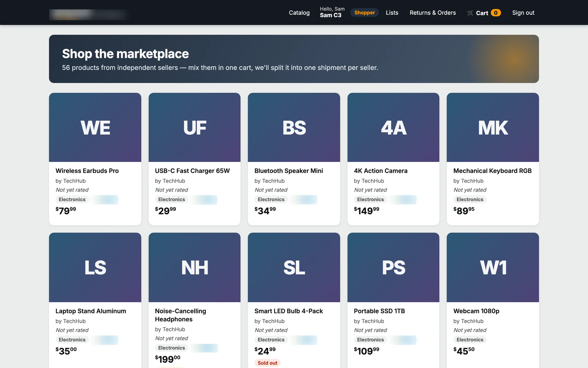This screenshot has width=588, height=368.
Task: Click Electronics tag on Webcam 1080p
Action: [x=470, y=339]
